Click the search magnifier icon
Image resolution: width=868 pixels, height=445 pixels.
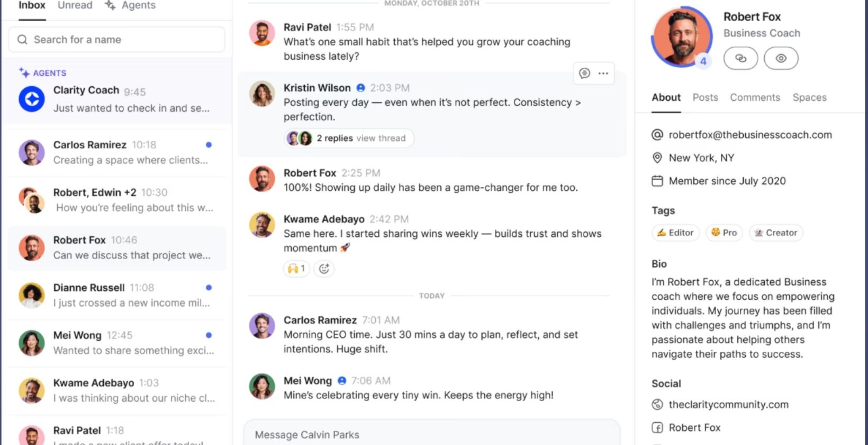pos(22,40)
